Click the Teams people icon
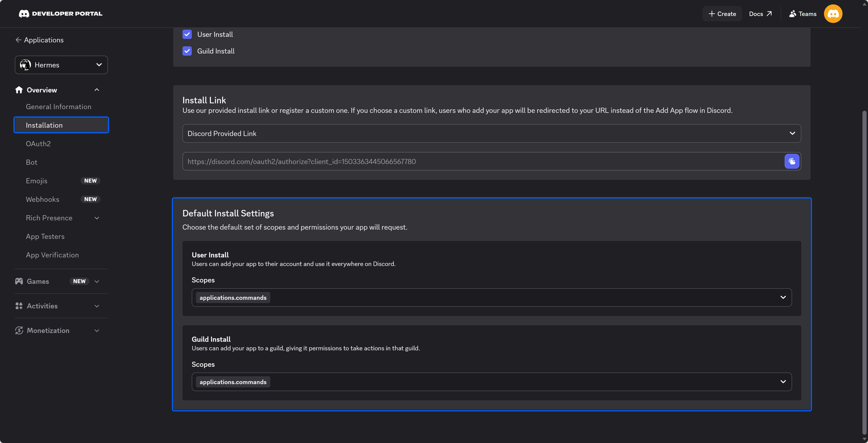Image resolution: width=868 pixels, height=443 pixels. 793,14
